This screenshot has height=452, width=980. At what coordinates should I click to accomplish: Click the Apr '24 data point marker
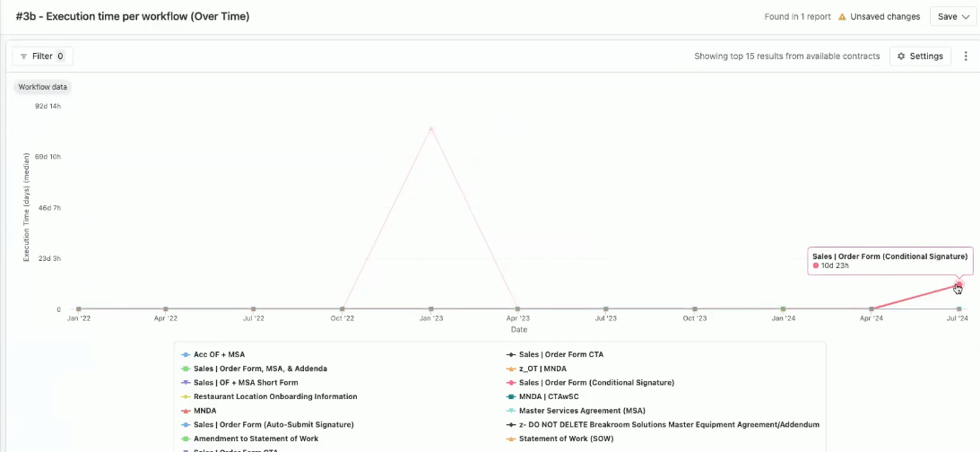pyautogui.click(x=872, y=309)
